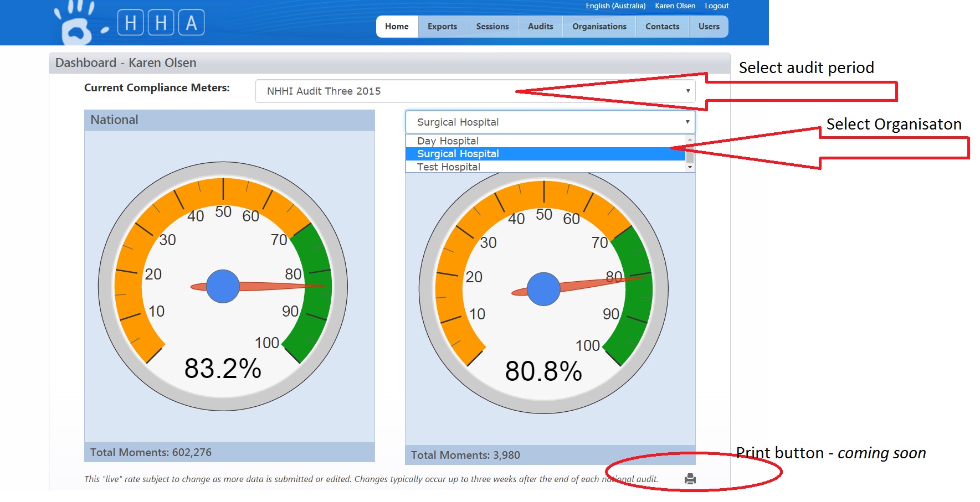980x502 pixels.
Task: Click the organisation list scrollbar down arrow
Action: coord(690,167)
